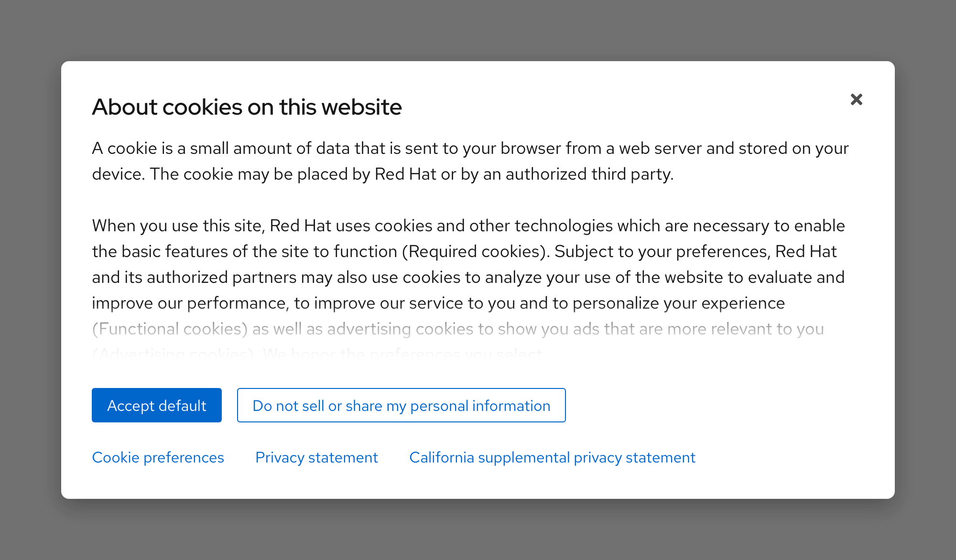Open the Cookie preferences link
Screen dimensions: 956x560
coord(158,457)
